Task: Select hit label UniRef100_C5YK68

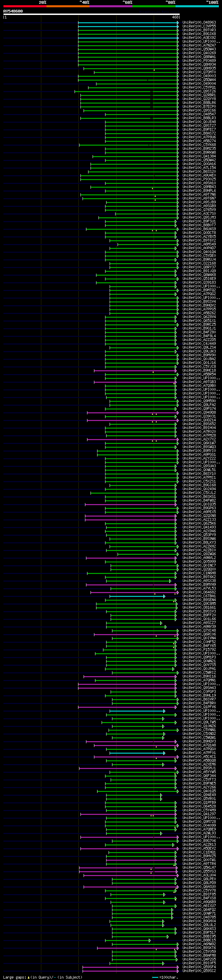Action: point(199,145)
